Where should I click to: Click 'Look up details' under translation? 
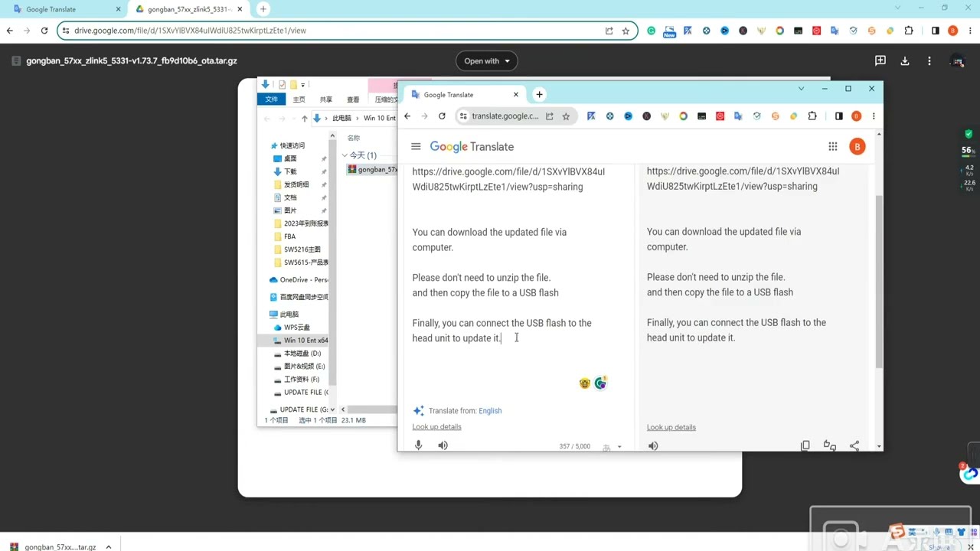pos(671,428)
